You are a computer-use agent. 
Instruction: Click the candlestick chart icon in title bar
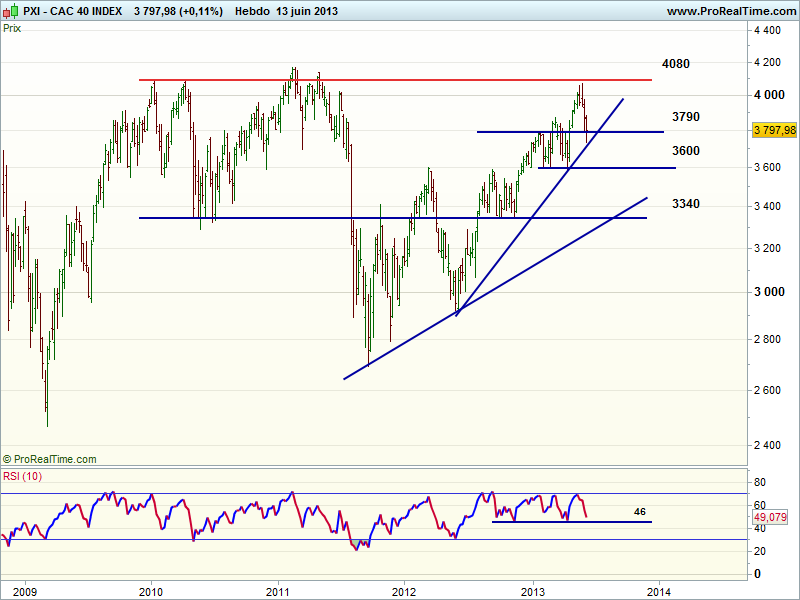(x=10, y=11)
